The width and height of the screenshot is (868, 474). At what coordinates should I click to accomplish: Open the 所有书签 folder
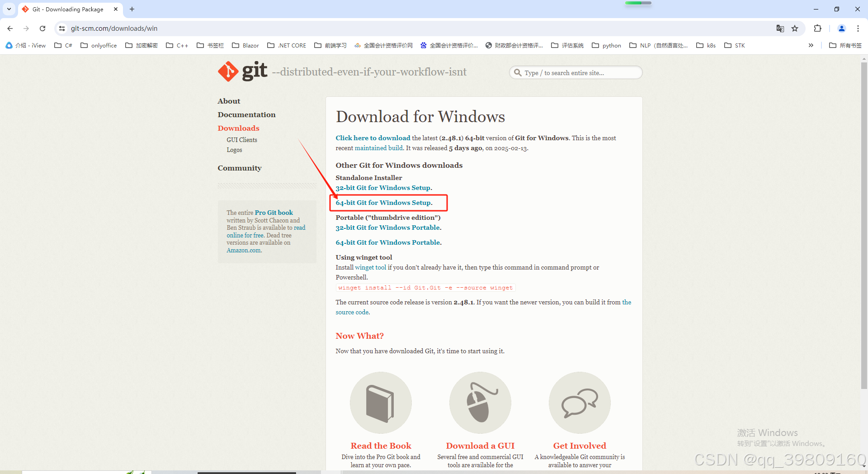(x=845, y=45)
